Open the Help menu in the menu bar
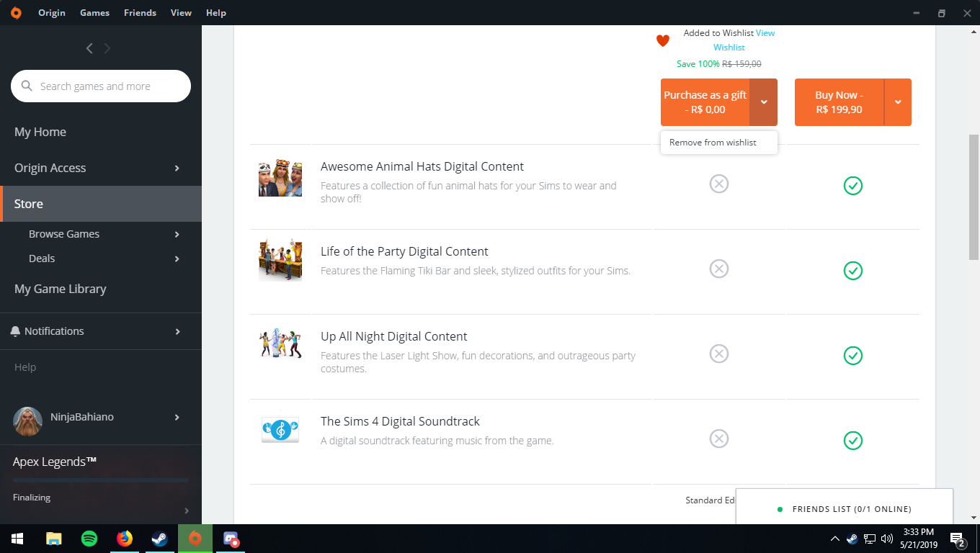980x553 pixels. coord(215,13)
